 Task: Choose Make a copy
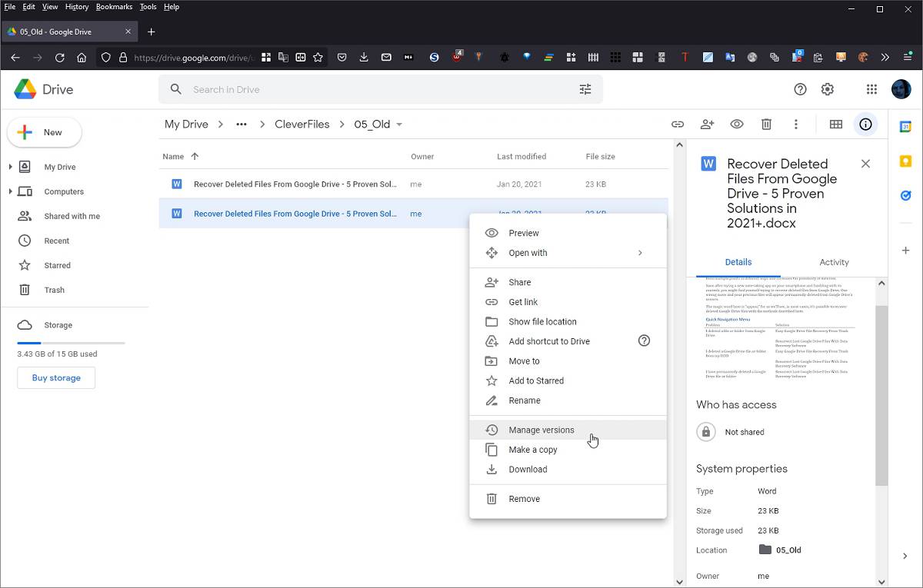point(568,450)
